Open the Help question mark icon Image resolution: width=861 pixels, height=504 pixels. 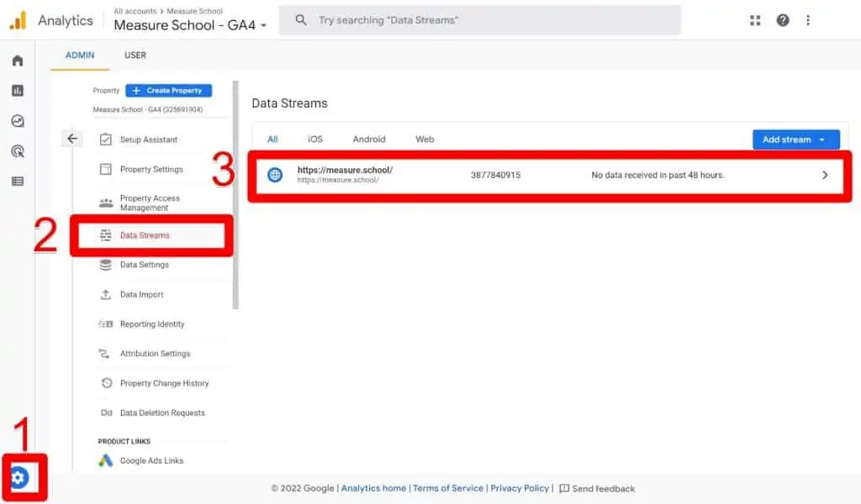[x=783, y=19]
